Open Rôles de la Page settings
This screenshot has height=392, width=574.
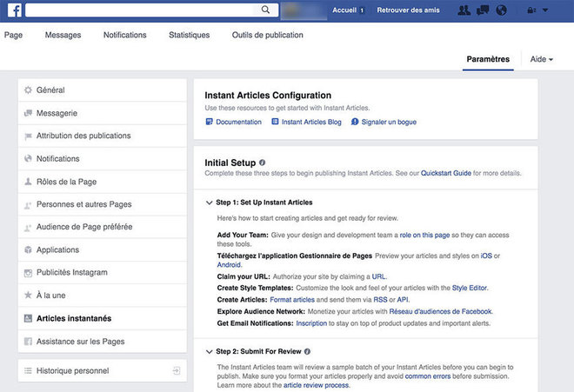point(102,182)
